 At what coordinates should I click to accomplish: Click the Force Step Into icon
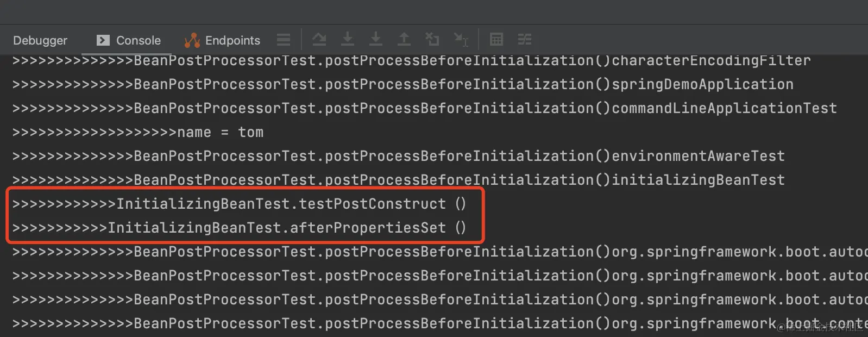(376, 39)
